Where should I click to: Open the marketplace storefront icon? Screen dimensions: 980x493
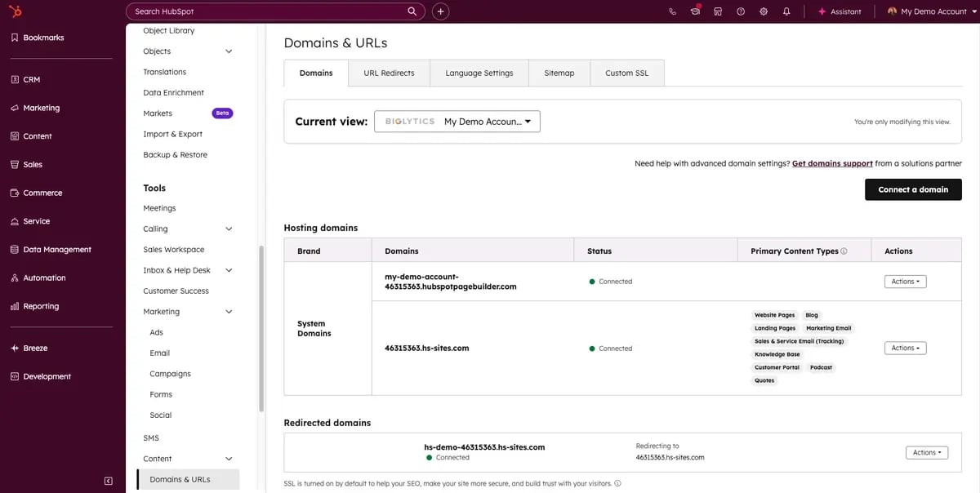point(718,11)
